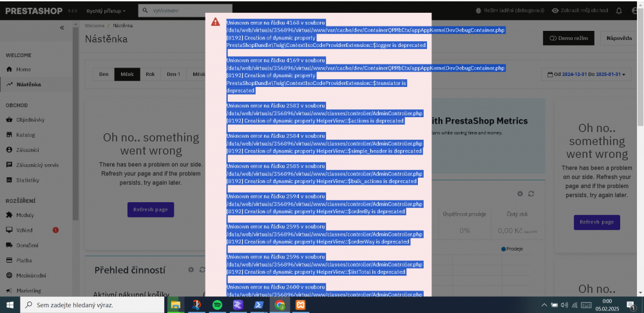Click the Home house icon
The image size is (644, 313).
[9, 70]
